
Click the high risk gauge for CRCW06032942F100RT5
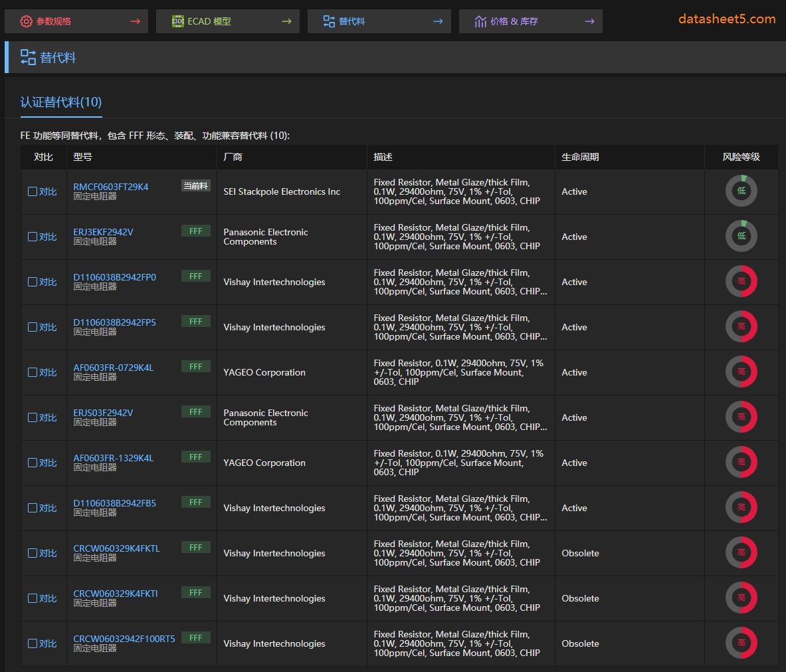pyautogui.click(x=741, y=642)
